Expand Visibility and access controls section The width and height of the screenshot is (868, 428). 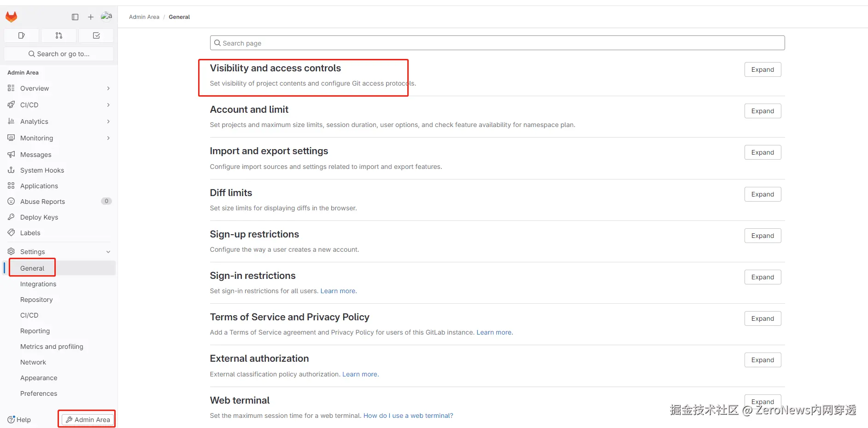click(762, 69)
